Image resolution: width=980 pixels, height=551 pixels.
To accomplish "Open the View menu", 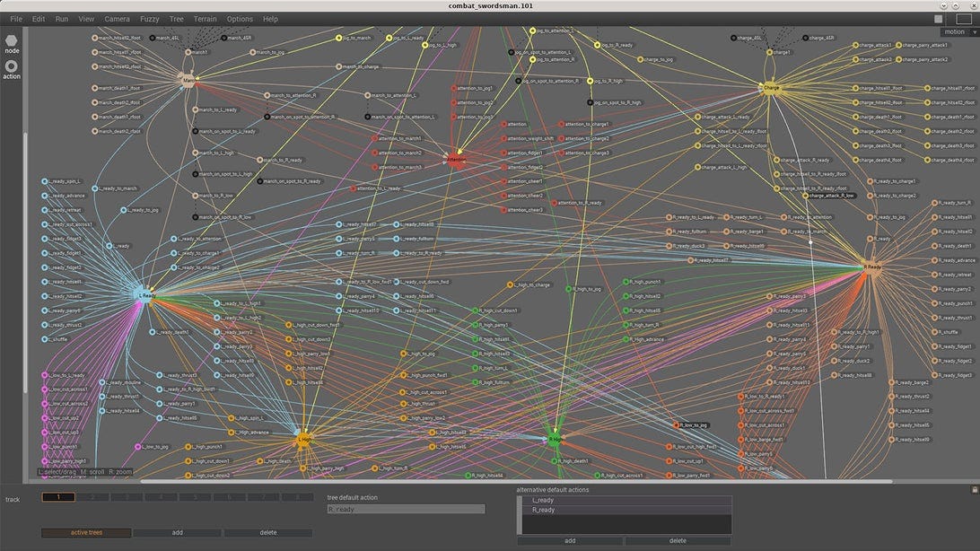I will click(86, 20).
